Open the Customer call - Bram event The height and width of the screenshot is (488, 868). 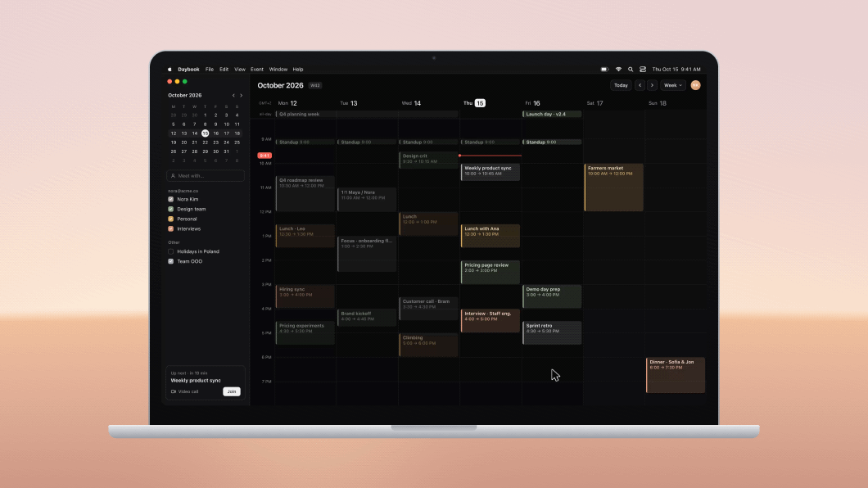[x=428, y=308]
